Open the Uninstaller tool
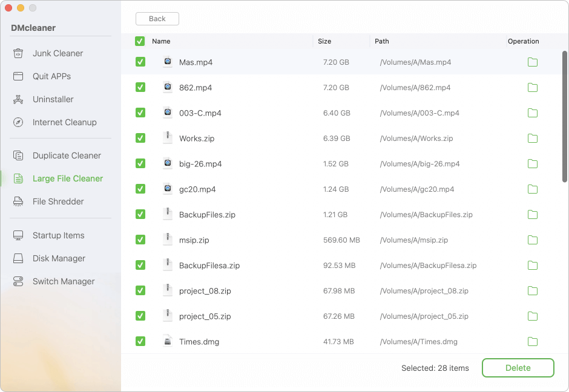Screen dimensions: 569x392 click(54, 99)
